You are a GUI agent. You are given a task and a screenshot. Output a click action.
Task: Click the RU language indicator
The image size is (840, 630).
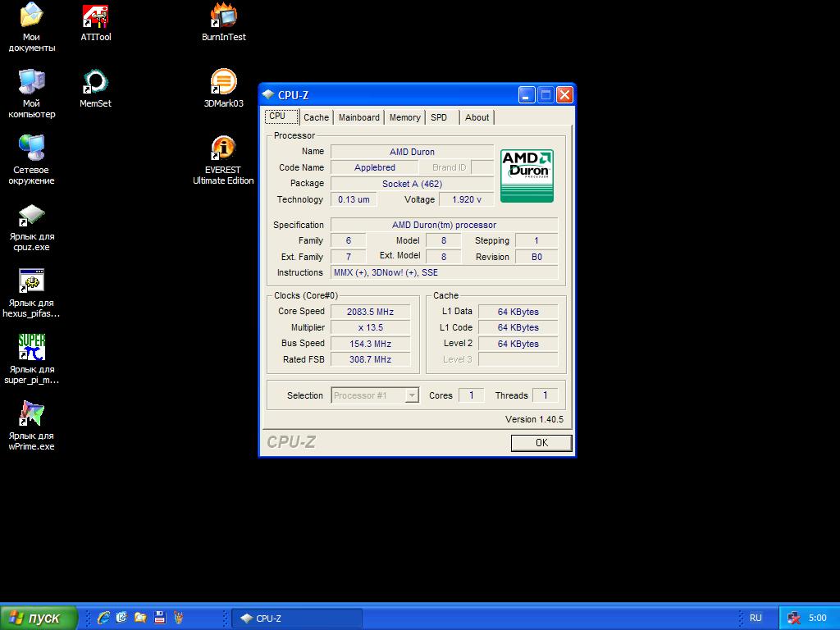(756, 618)
